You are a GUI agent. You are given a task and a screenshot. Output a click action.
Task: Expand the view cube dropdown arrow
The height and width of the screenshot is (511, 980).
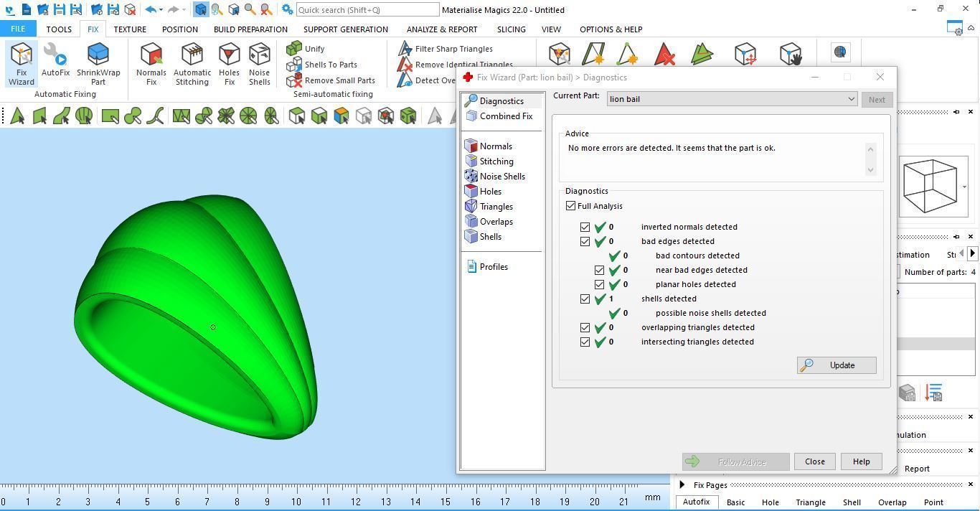(x=964, y=187)
